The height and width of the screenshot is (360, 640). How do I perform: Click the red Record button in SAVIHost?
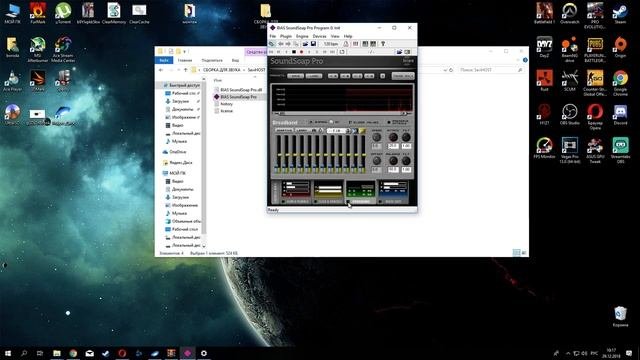(x=302, y=52)
